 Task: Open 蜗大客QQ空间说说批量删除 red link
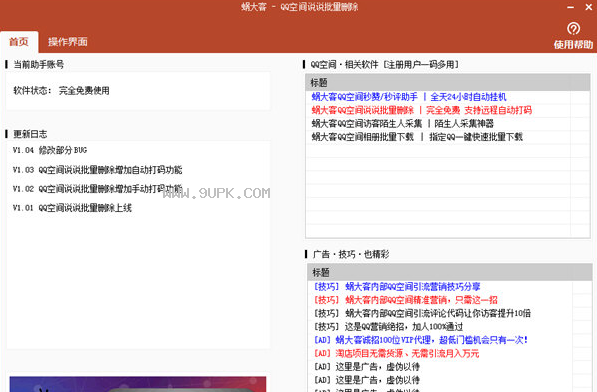pyautogui.click(x=421, y=110)
